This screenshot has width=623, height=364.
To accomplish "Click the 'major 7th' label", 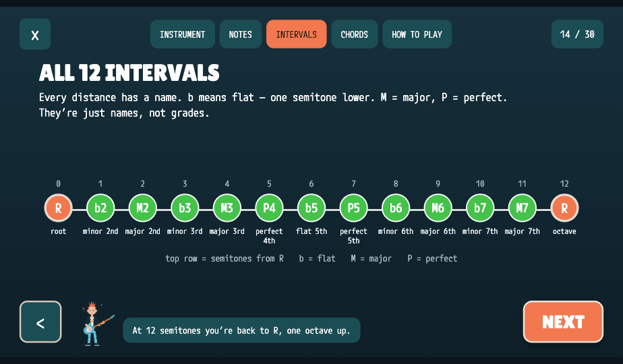I will coord(522,231).
